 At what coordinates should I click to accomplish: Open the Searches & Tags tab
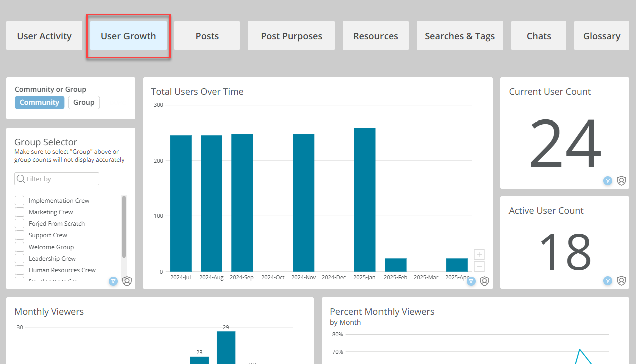click(460, 36)
